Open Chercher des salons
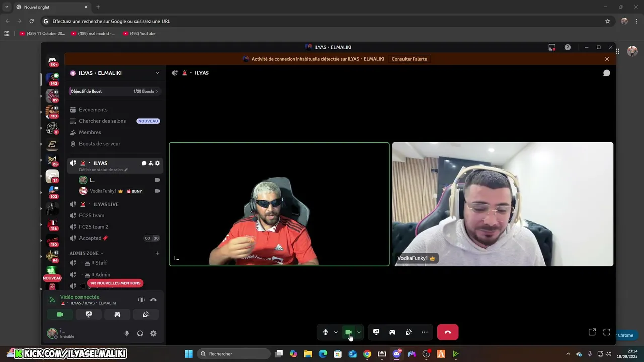 click(115, 121)
